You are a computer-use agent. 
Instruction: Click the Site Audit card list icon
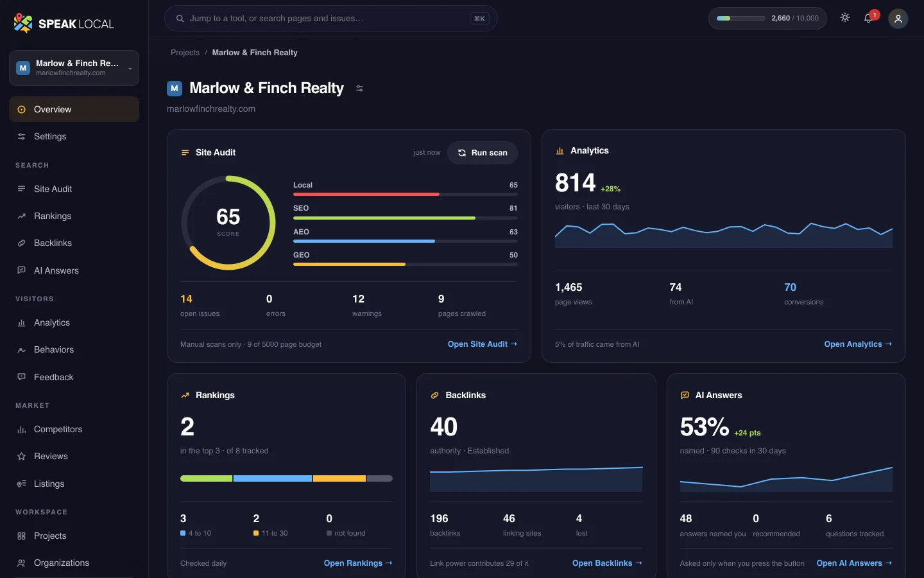[185, 153]
